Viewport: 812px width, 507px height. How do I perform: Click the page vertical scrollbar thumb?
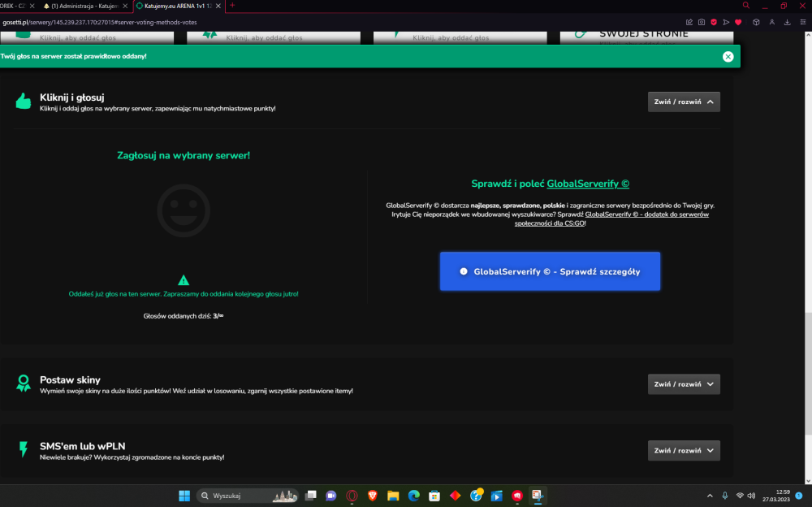click(x=808, y=373)
